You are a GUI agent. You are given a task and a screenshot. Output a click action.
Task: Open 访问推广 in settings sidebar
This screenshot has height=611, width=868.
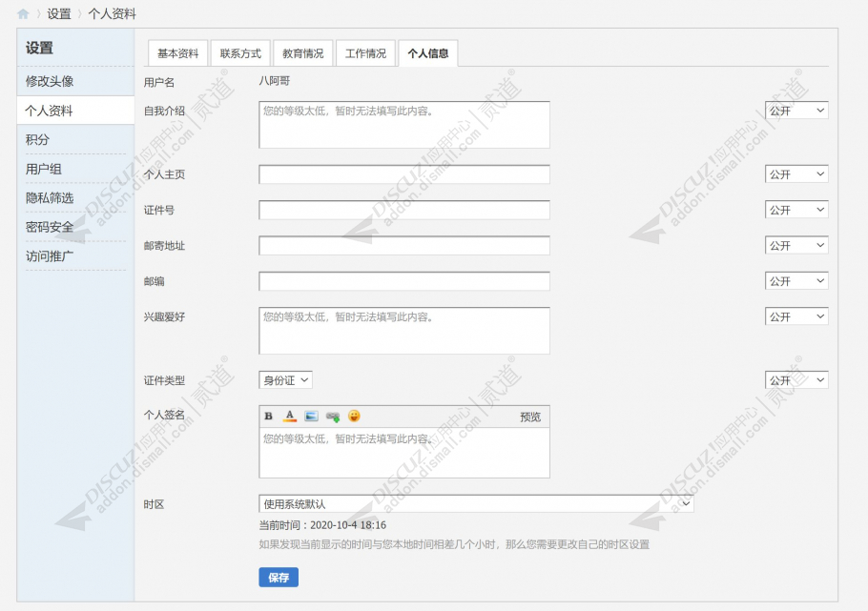coord(50,256)
